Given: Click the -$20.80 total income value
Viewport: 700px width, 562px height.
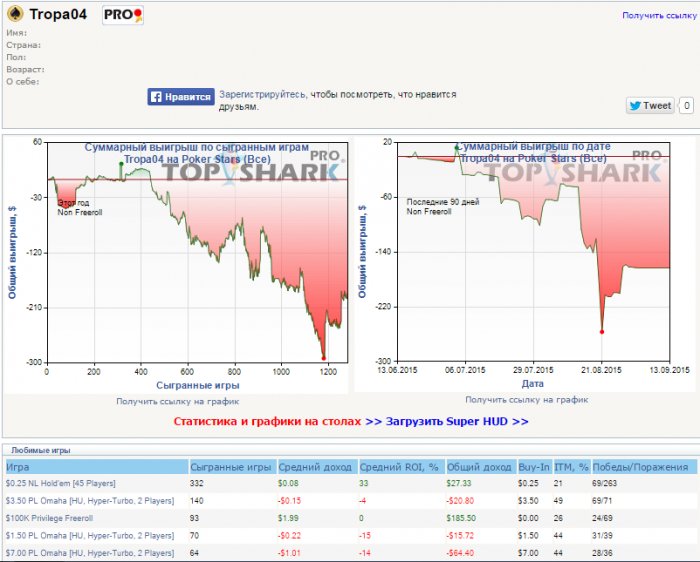Looking at the screenshot, I should click(x=460, y=501).
